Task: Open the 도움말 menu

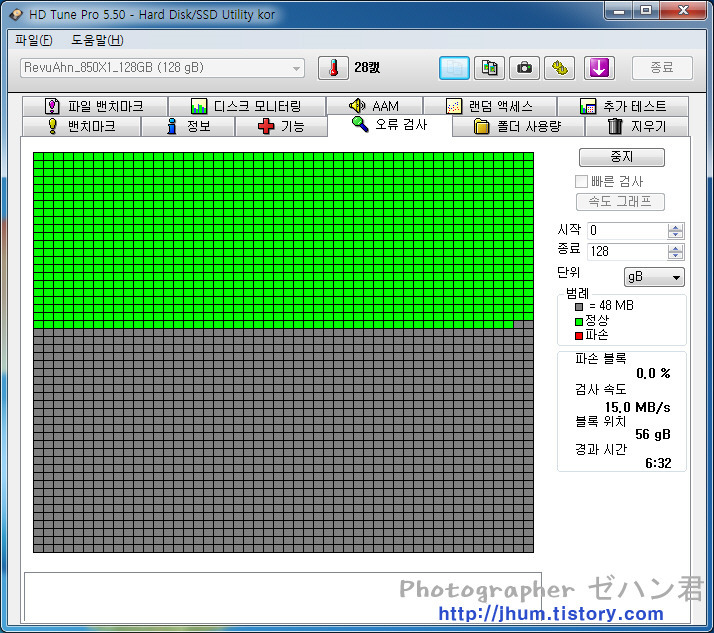Action: point(97,40)
